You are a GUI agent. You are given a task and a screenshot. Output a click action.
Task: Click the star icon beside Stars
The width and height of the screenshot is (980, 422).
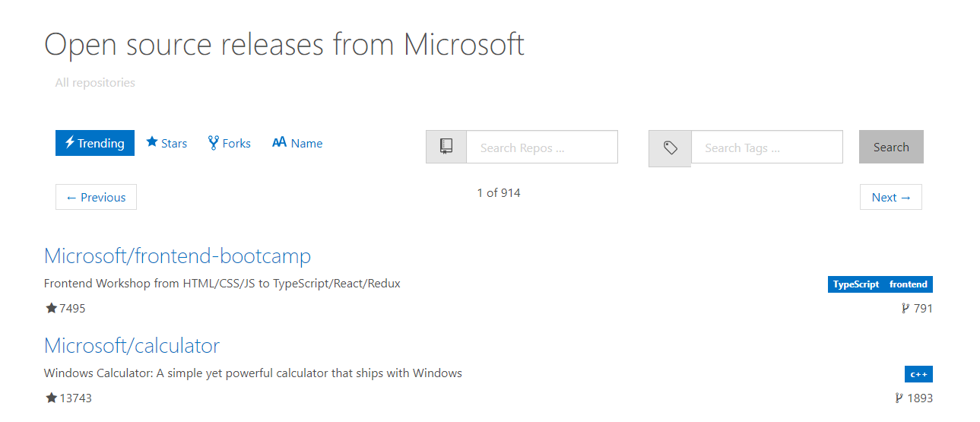coord(152,142)
